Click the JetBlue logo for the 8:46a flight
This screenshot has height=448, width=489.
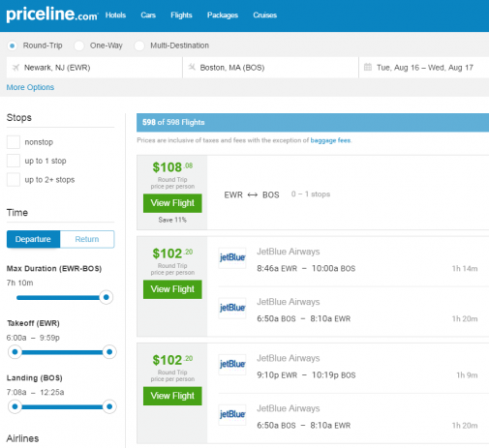click(x=232, y=257)
